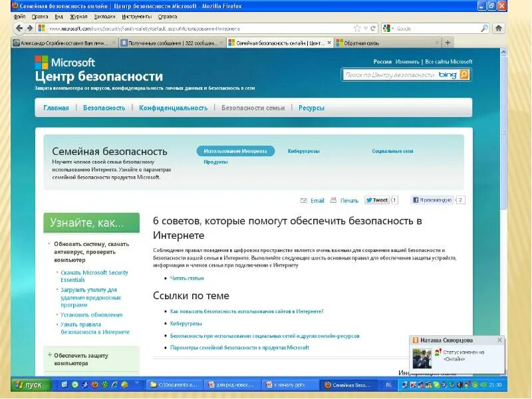This screenshot has width=532, height=399.
Task: Open the Инструменты menu
Action: click(137, 16)
